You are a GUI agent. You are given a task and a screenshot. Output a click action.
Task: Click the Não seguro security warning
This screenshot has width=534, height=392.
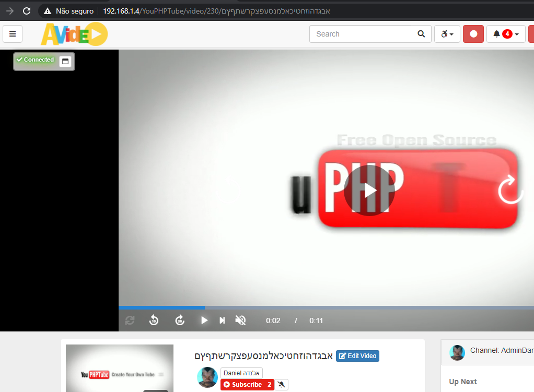[69, 11]
